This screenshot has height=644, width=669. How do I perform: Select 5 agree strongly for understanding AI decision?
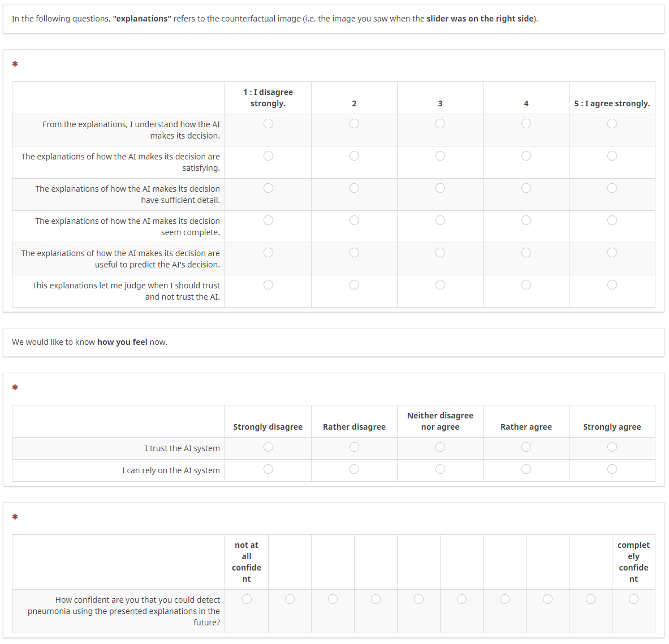pos(612,124)
